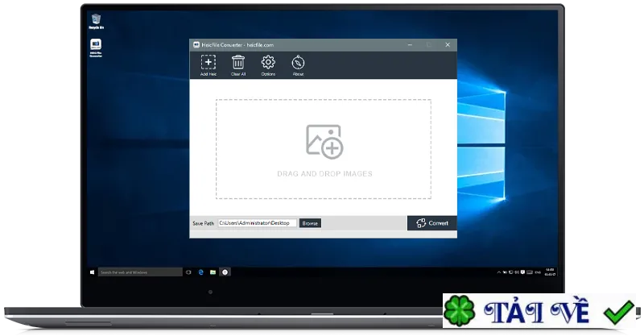The height and width of the screenshot is (336, 644).
Task: Open the action center notification icon
Action: [522, 272]
